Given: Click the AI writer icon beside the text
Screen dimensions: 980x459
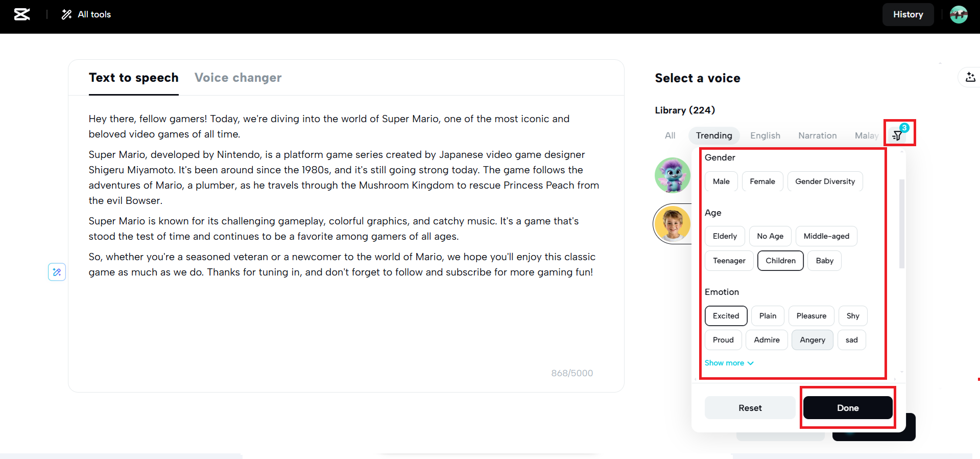Looking at the screenshot, I should point(57,272).
